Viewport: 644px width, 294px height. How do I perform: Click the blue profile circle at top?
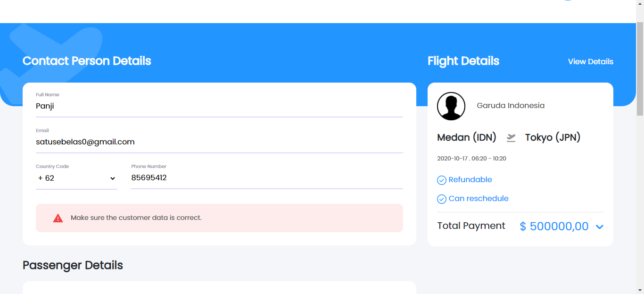point(567,0)
